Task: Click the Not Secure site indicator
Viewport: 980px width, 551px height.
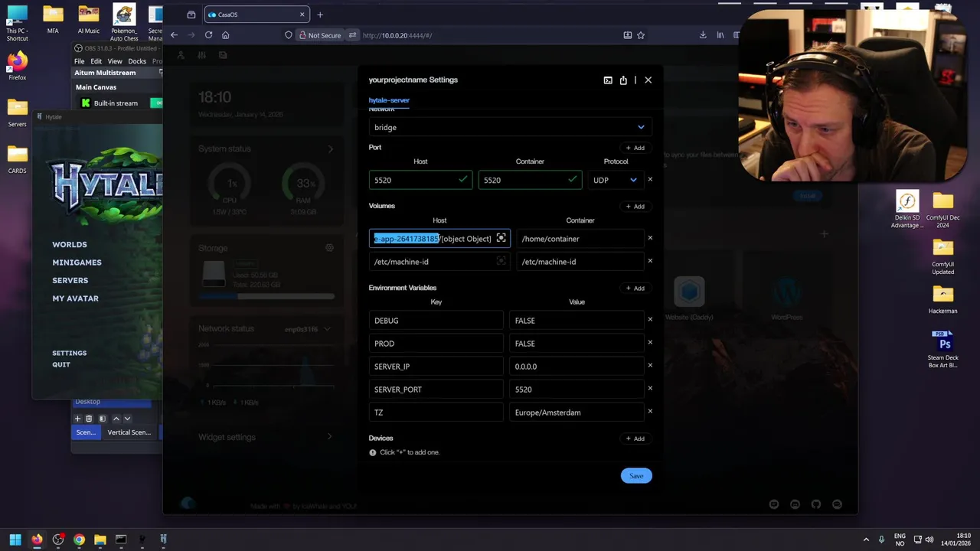Action: tap(320, 35)
